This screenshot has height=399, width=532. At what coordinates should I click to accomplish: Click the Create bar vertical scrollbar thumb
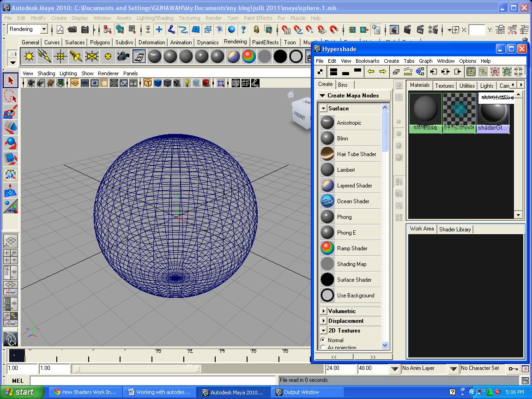tap(385, 132)
